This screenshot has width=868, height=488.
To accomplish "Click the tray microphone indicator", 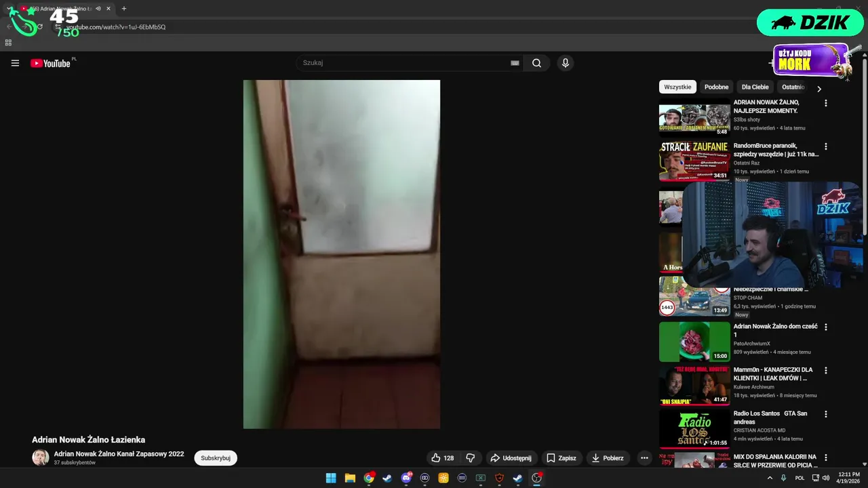I will click(x=784, y=478).
